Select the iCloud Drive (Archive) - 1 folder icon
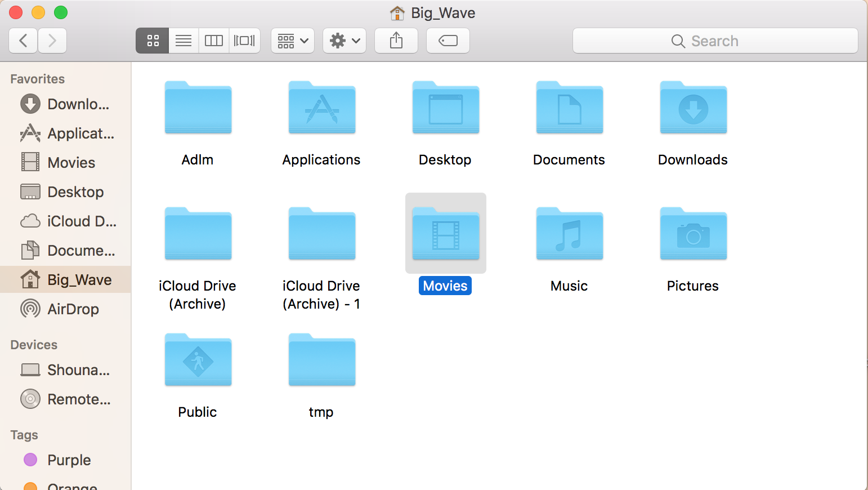The width and height of the screenshot is (868, 490). tap(322, 233)
